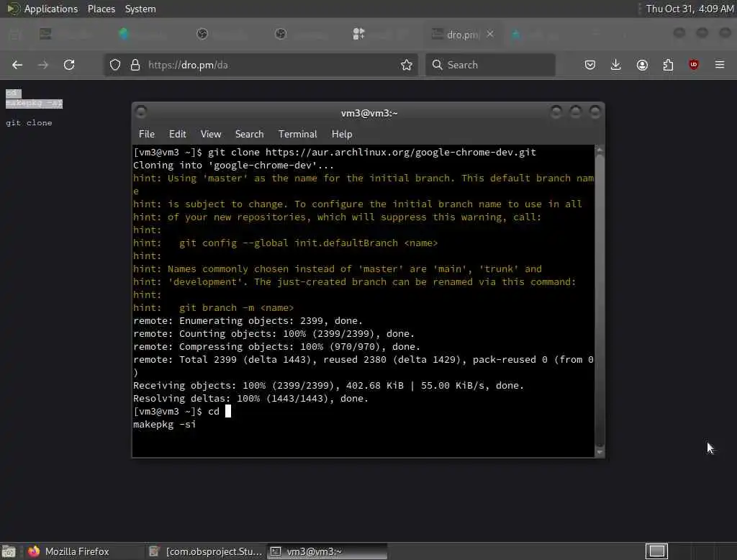
Task: Open Firefox downloads panel
Action: coord(616,65)
